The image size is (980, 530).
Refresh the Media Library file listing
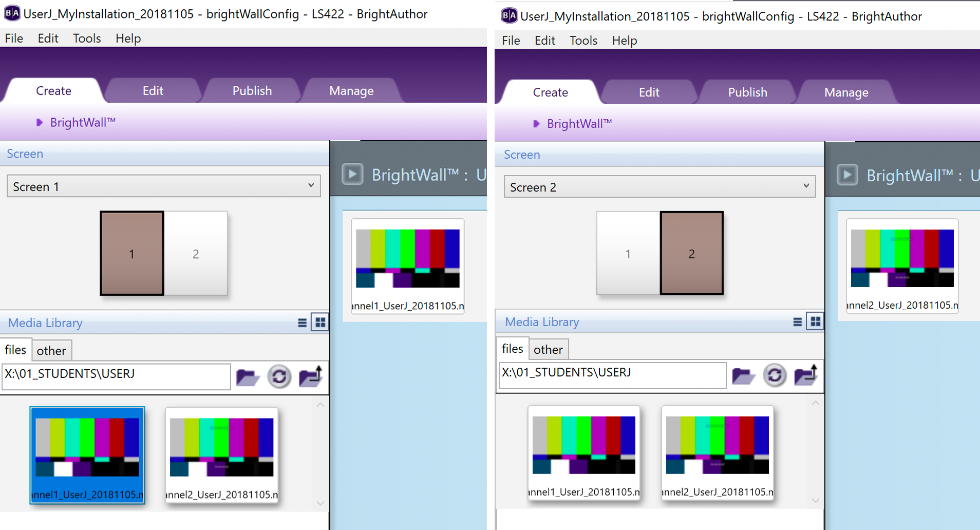(x=279, y=376)
